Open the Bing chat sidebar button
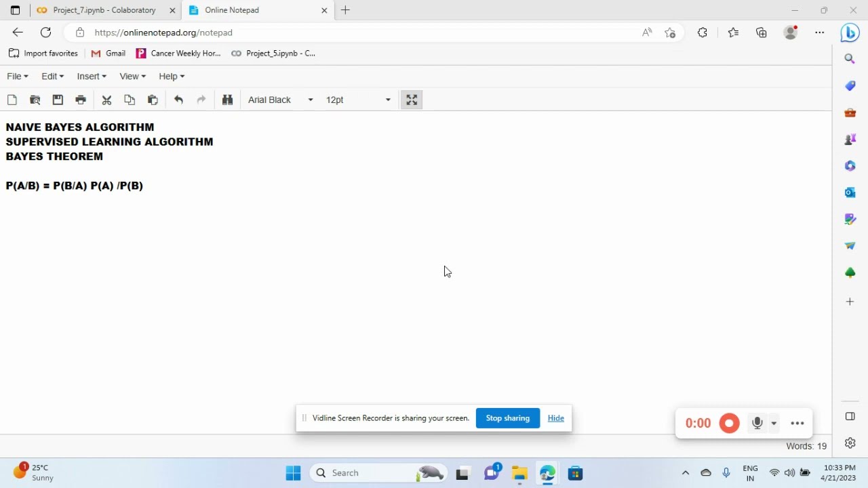 850,33
